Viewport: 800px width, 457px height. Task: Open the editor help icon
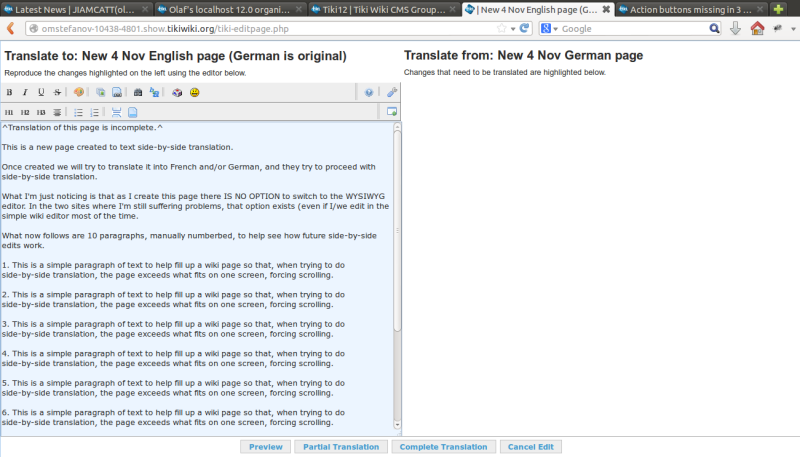[x=369, y=92]
